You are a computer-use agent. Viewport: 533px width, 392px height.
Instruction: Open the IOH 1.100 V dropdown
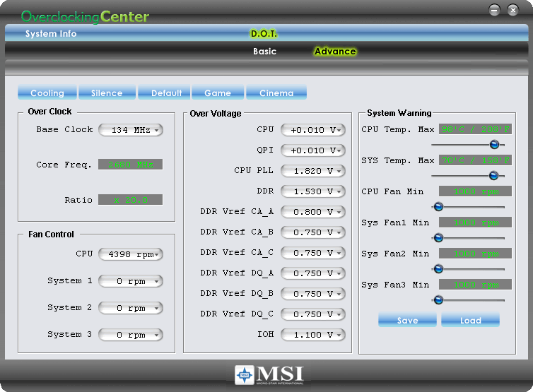pyautogui.click(x=313, y=335)
